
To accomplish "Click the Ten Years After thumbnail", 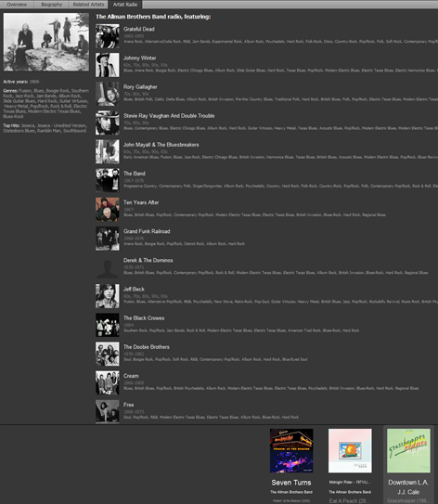I will point(108,210).
